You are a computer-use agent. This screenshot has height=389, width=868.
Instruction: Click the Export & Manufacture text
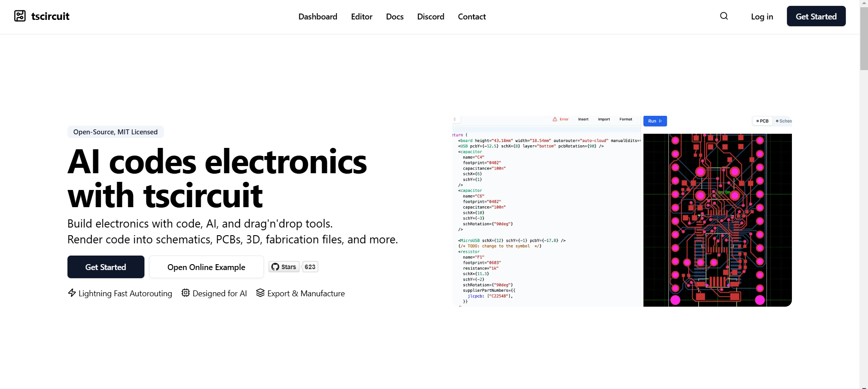(x=306, y=294)
